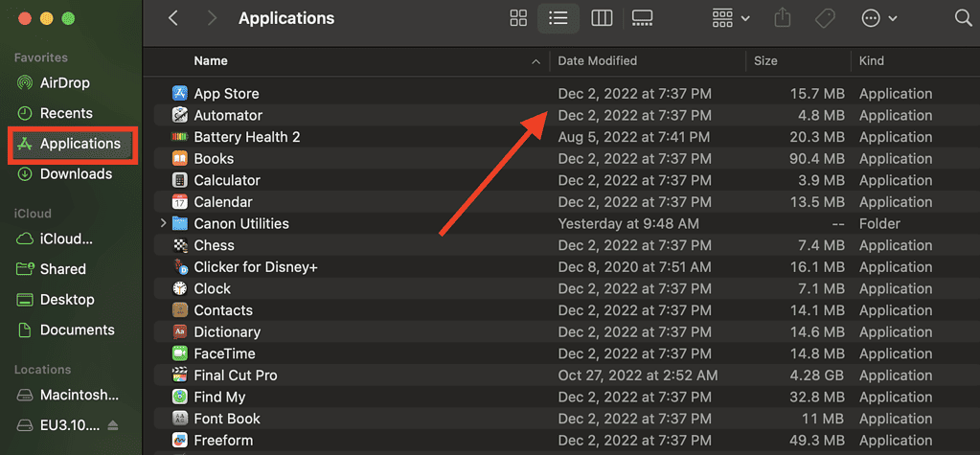Viewport: 980px width, 455px height.
Task: Click the Edit Tags icon
Action: [825, 18]
